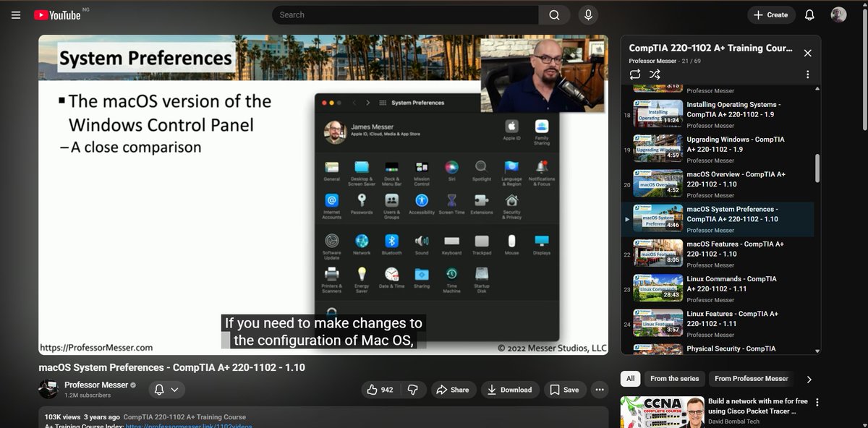
Task: Click 103K views 3 years ago text
Action: click(82, 417)
